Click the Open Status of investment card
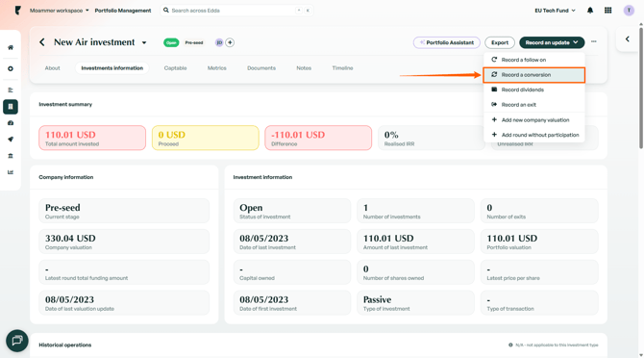This screenshot has height=358, width=644. point(292,211)
